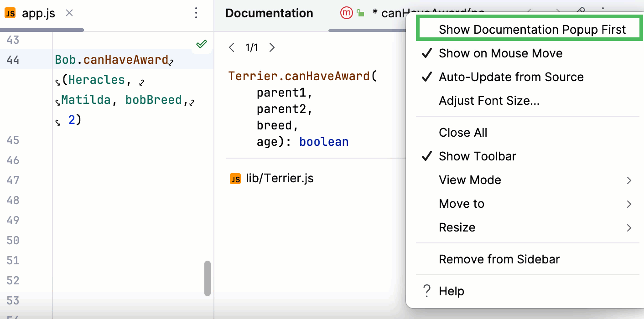Click the Help question mark icon
The width and height of the screenshot is (644, 319).
pyautogui.click(x=426, y=291)
